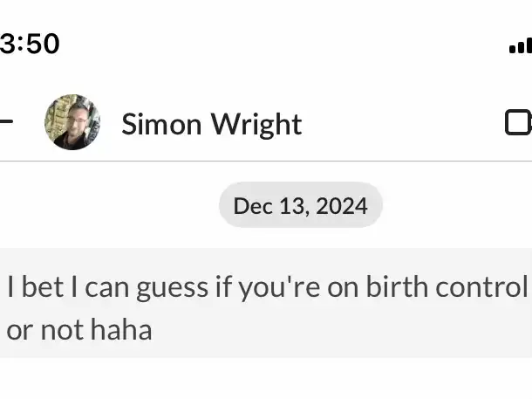The height and width of the screenshot is (399, 532).
Task: Tap the cellular signal bars icon
Action: [521, 46]
